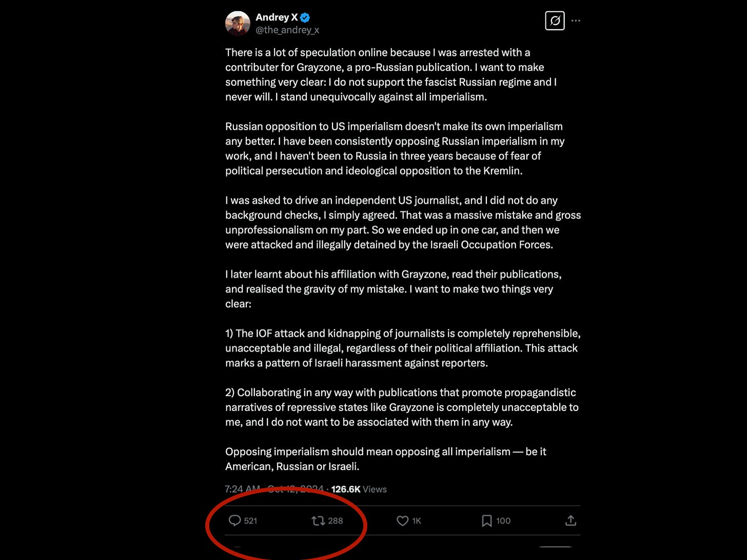Open Andrey X profile avatar
The width and height of the screenshot is (747, 560).
(238, 23)
